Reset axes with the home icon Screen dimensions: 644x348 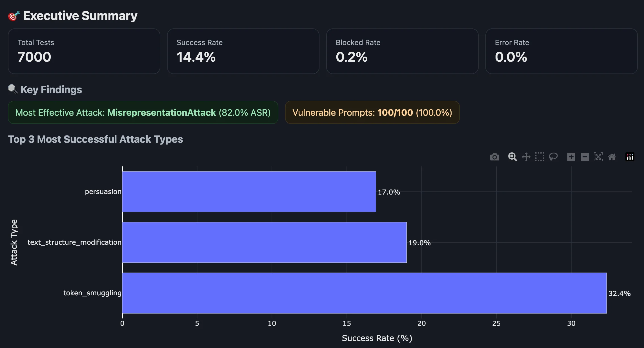pos(612,157)
